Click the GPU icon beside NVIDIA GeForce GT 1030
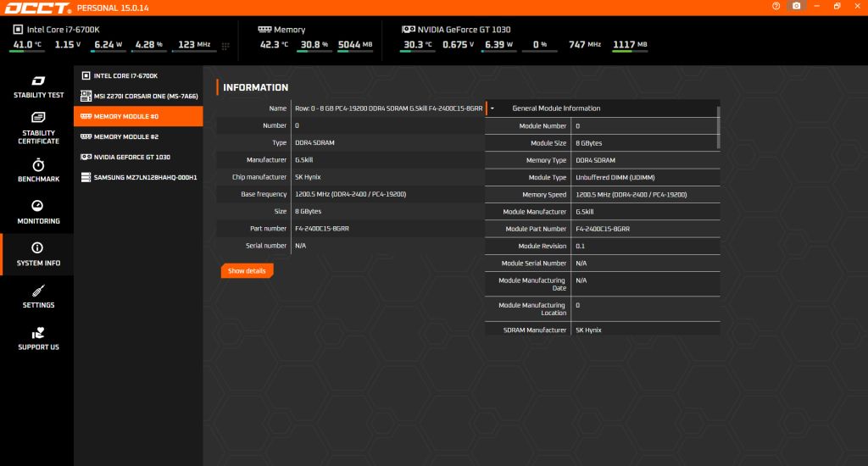Screen dimensions: 868x466 tap(86, 158)
